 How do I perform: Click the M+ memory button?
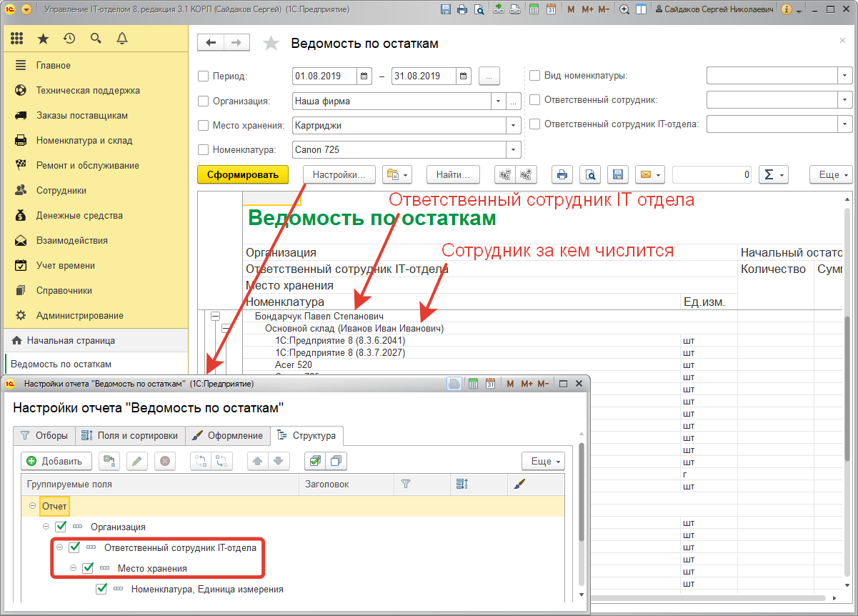click(587, 9)
